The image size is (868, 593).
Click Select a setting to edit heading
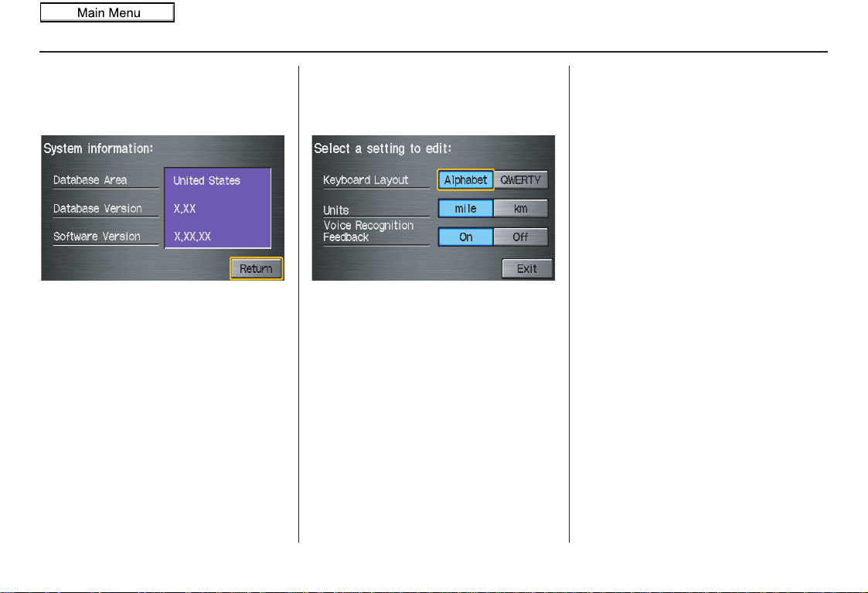(383, 148)
